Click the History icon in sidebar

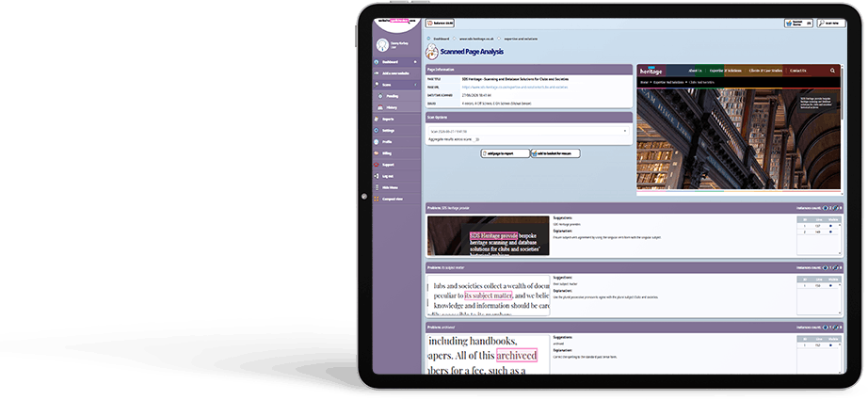click(380, 107)
